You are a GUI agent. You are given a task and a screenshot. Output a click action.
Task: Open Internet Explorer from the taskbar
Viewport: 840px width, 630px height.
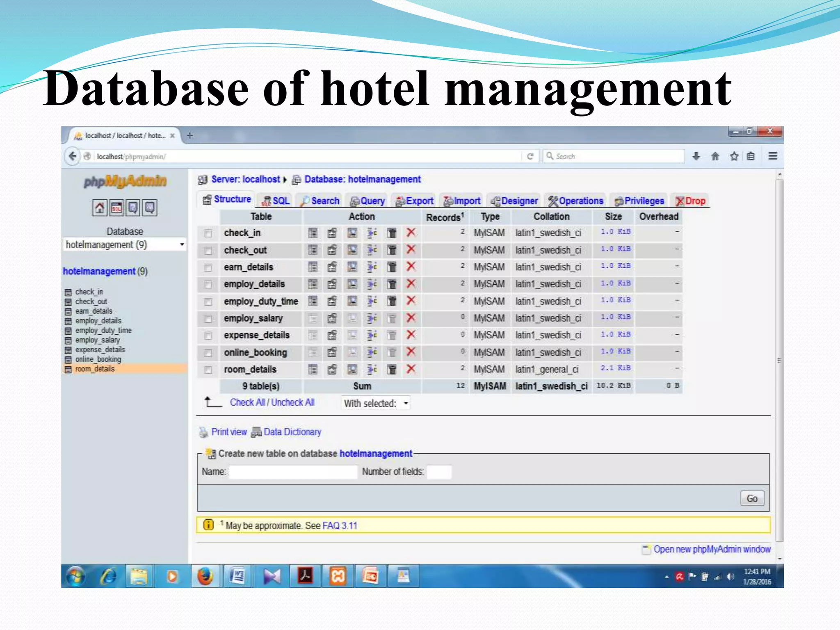point(108,576)
